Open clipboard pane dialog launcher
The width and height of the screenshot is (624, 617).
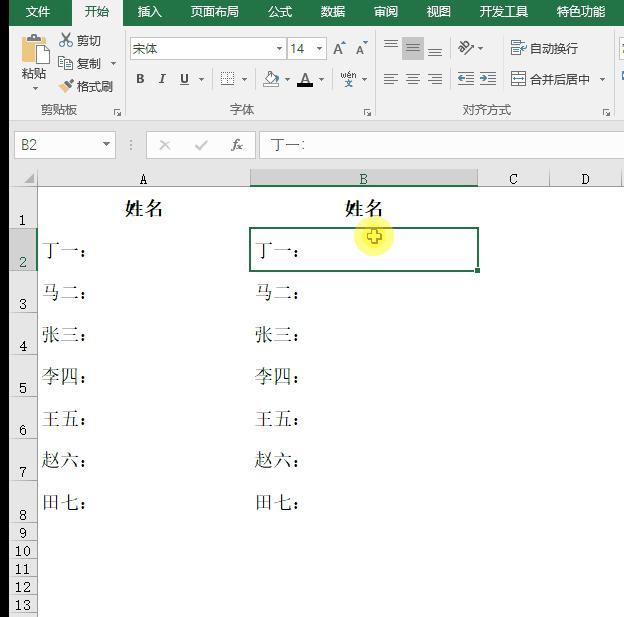117,113
